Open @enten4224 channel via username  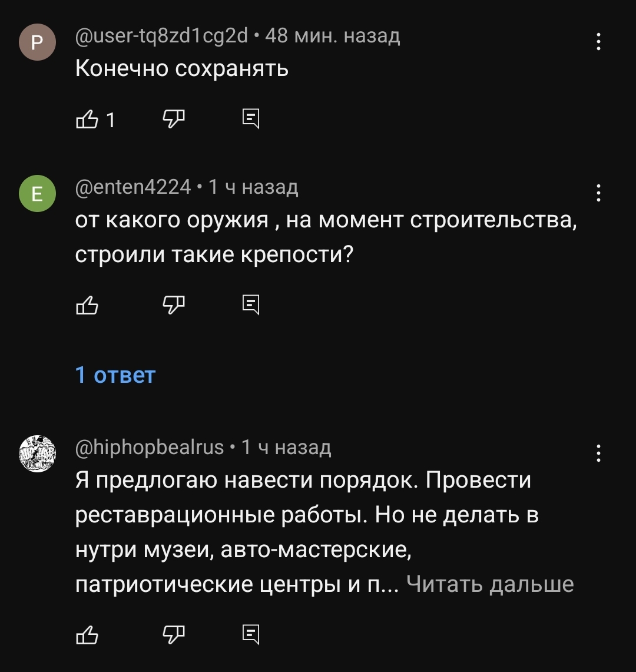pos(133,187)
